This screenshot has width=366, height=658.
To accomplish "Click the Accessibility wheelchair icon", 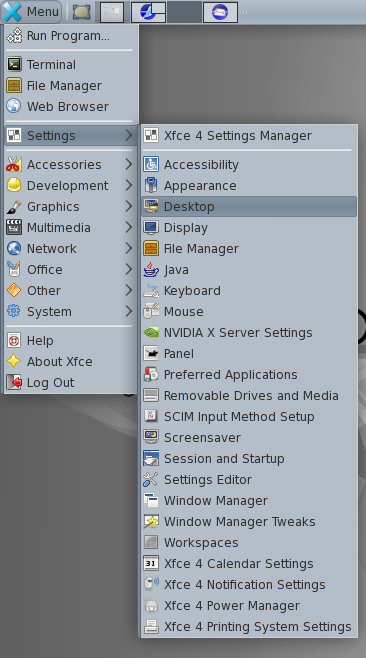I will click(151, 164).
